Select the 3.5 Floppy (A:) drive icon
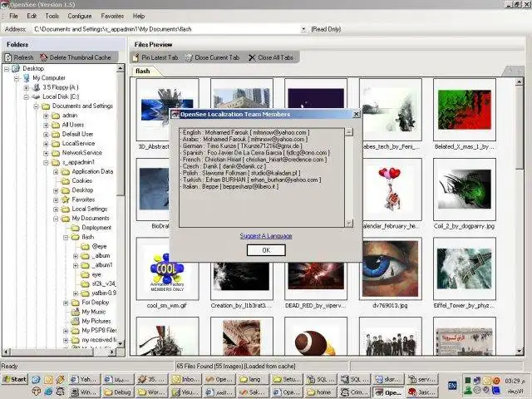 (x=36, y=87)
